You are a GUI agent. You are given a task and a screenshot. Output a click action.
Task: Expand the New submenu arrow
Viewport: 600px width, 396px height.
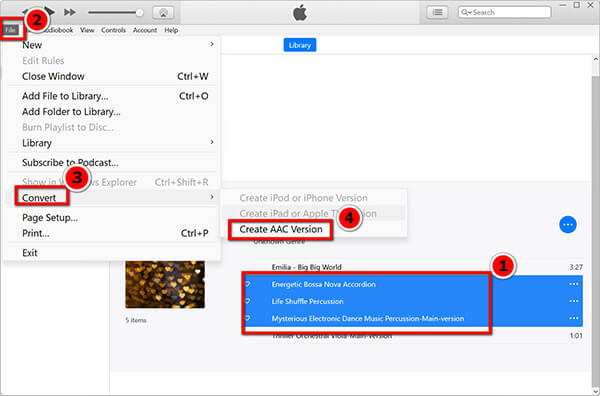point(212,44)
